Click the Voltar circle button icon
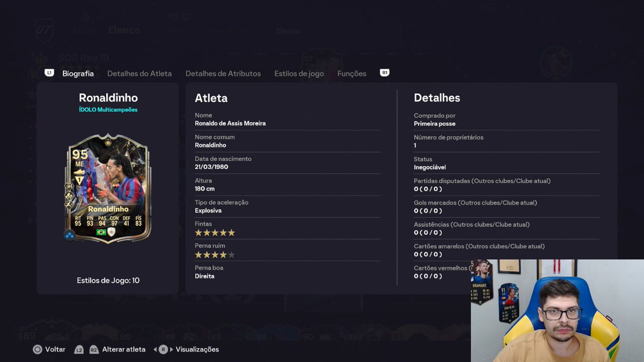This screenshot has width=644, height=362. pos(38,349)
